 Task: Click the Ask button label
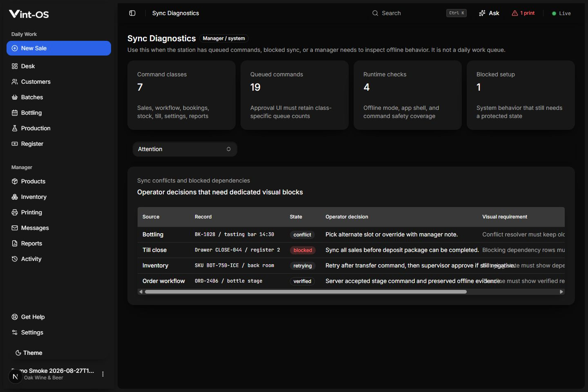(x=494, y=13)
